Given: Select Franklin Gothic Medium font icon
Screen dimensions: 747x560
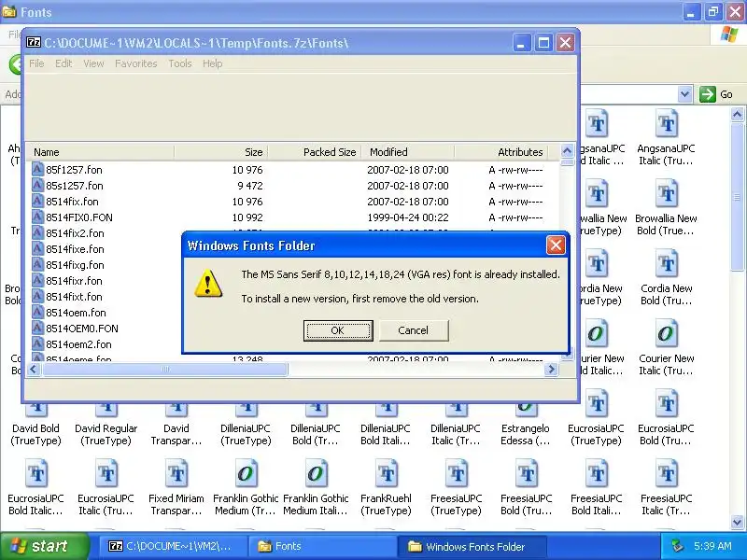Looking at the screenshot, I should [247, 473].
